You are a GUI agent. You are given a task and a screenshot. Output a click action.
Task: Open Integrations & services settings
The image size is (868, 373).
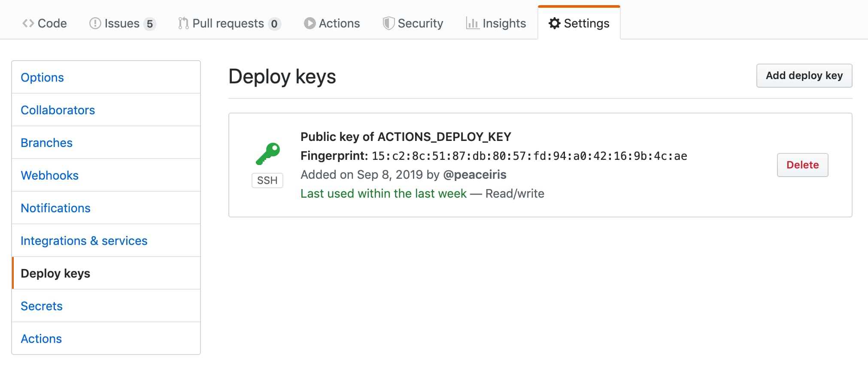pyautogui.click(x=84, y=241)
